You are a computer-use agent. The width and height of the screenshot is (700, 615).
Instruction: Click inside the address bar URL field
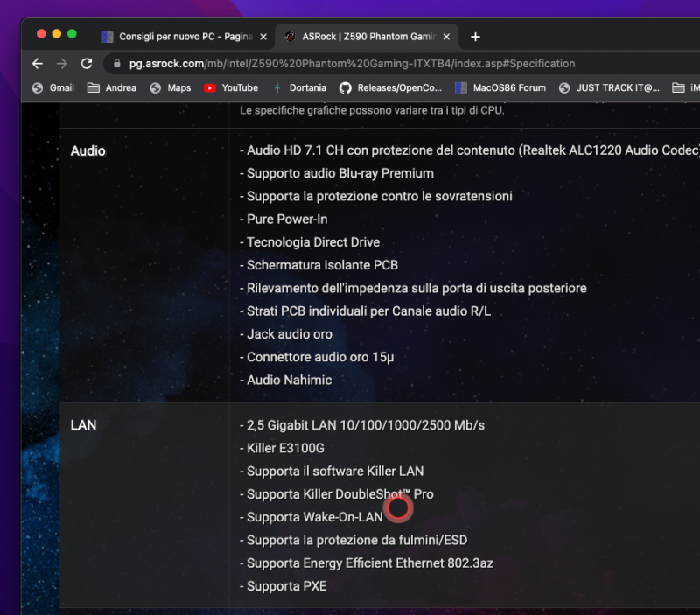point(350,64)
